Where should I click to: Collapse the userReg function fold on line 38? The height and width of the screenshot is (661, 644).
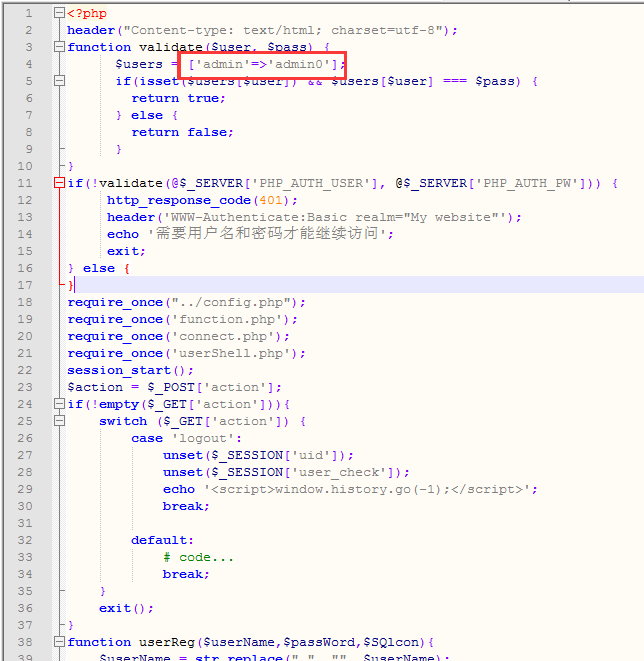59,642
